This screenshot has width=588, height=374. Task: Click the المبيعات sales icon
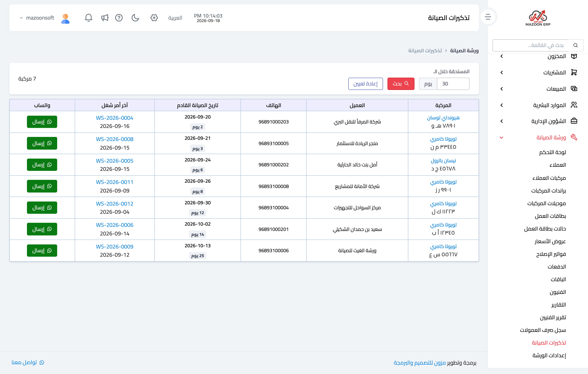(574, 88)
